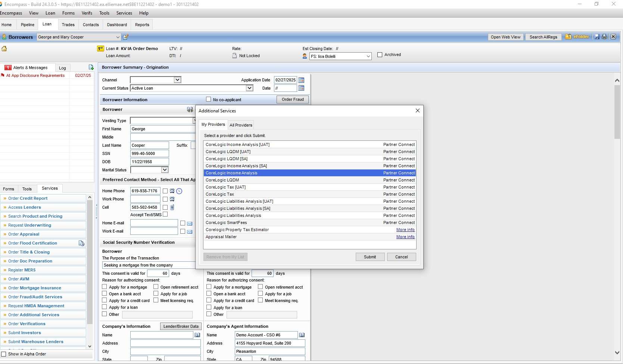The height and width of the screenshot is (364, 623).
Task: Click the 1st lien position icon
Action: (100, 49)
